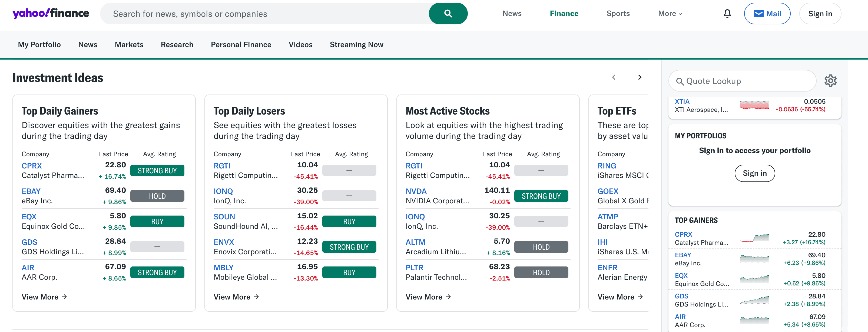Go to next Investment Ideas cards
This screenshot has height=332, width=868.
(x=640, y=77)
